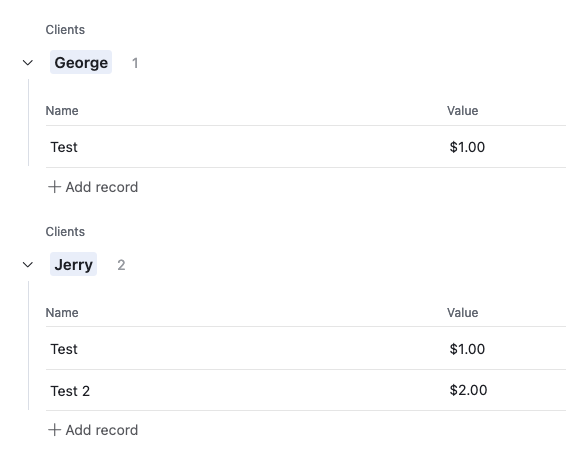Click the Jerry client tag
This screenshot has width=566, height=462.
73,264
